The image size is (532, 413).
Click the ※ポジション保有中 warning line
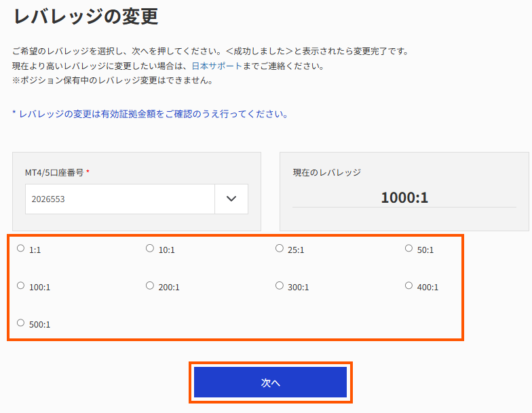pos(113,81)
